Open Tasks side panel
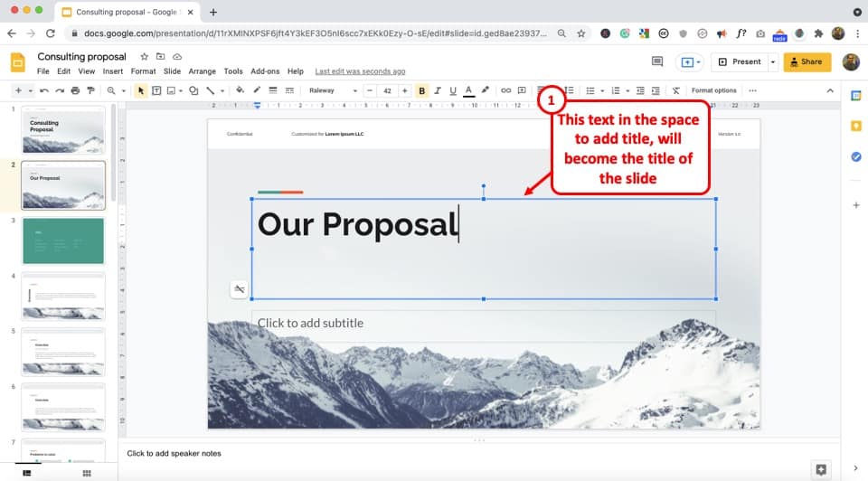Image resolution: width=868 pixels, height=481 pixels. pos(856,156)
